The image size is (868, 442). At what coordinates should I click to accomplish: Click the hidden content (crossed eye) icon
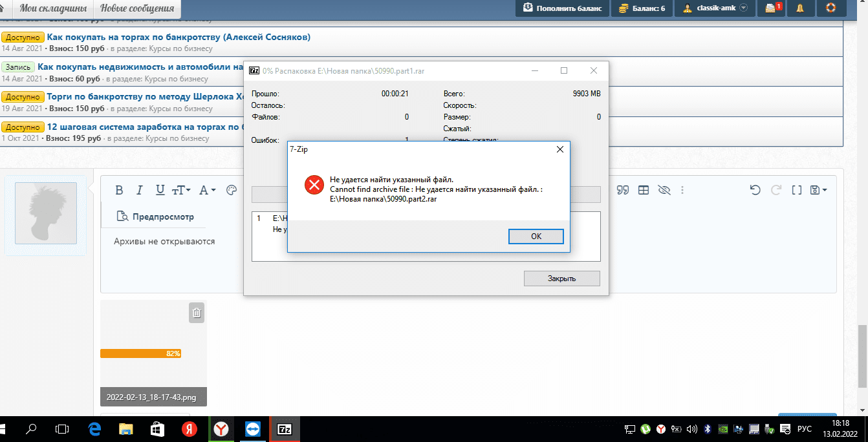coord(664,190)
